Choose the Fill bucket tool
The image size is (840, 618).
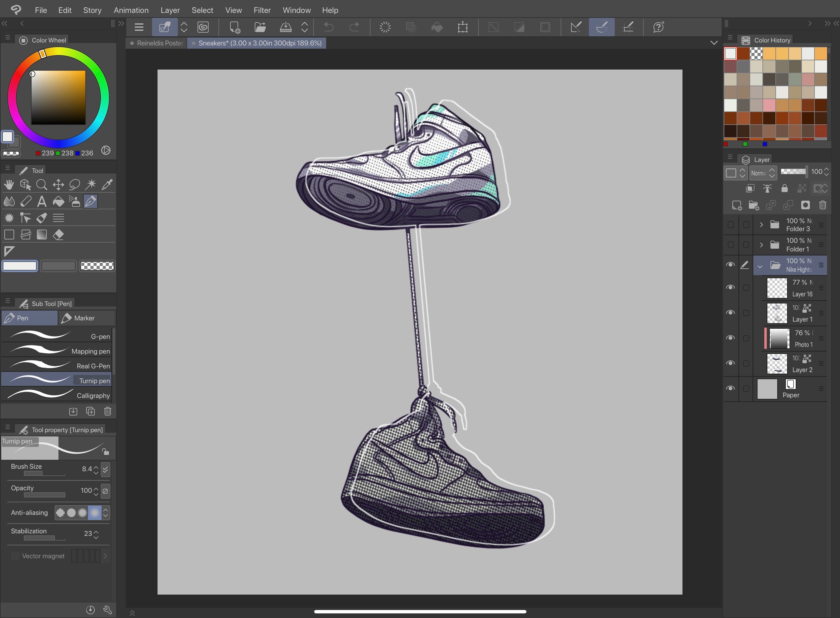point(58,202)
